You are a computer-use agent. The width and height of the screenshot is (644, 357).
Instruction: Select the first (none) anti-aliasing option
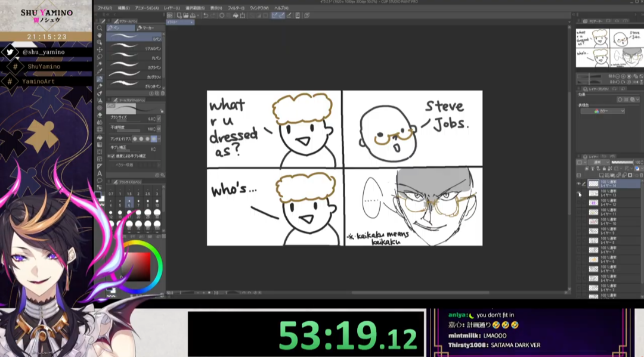(x=135, y=139)
